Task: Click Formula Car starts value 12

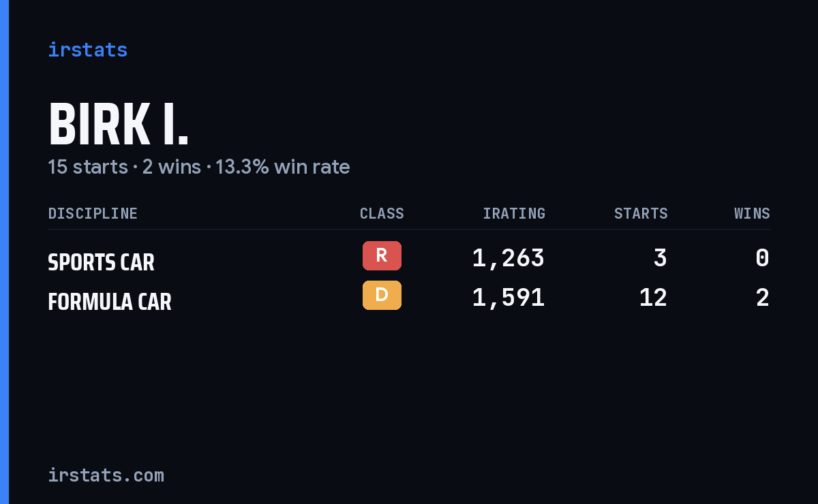Action: click(x=653, y=298)
